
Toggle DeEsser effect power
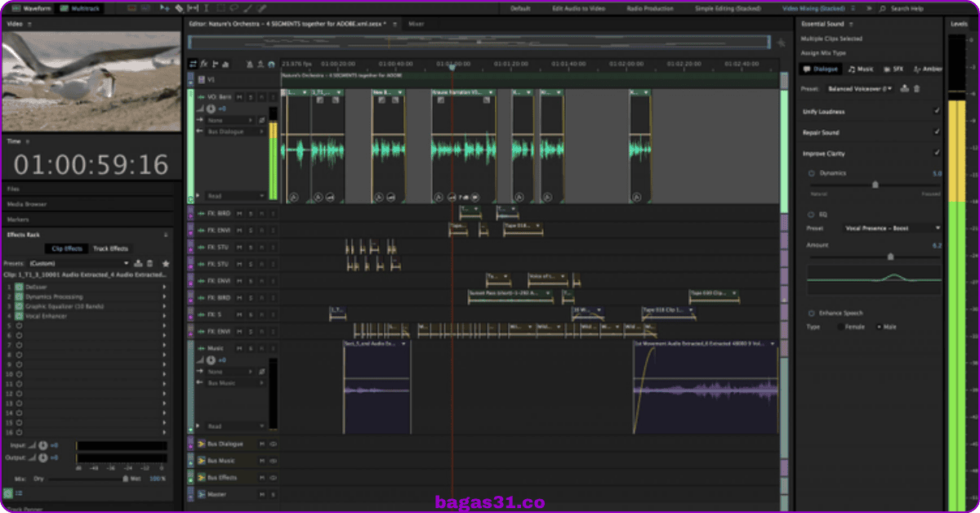19,287
